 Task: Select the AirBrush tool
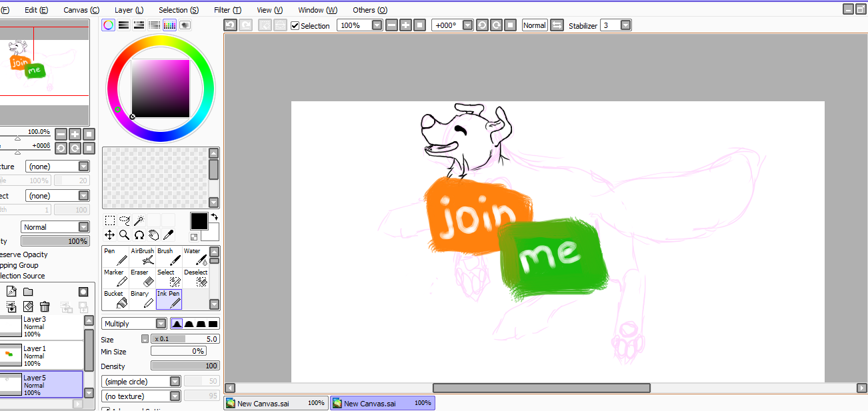(x=142, y=256)
